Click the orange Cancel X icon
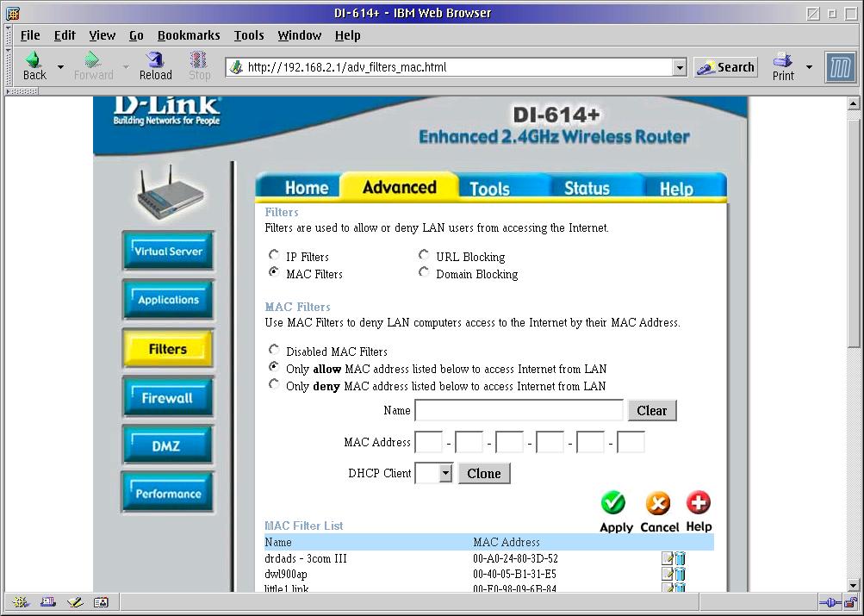This screenshot has height=616, width=864. (658, 502)
